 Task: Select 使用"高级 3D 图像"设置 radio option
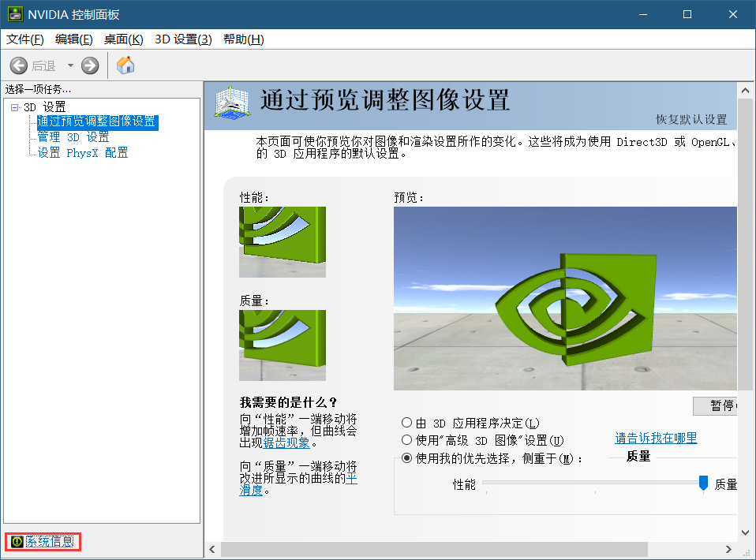coord(407,440)
